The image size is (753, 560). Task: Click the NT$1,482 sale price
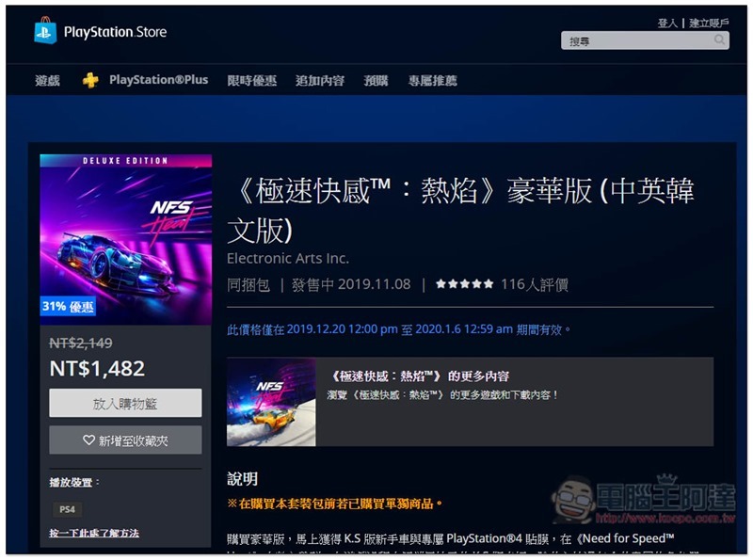click(x=97, y=369)
